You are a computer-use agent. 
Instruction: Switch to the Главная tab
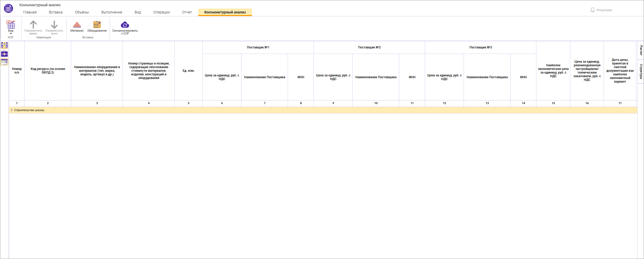pyautogui.click(x=30, y=12)
